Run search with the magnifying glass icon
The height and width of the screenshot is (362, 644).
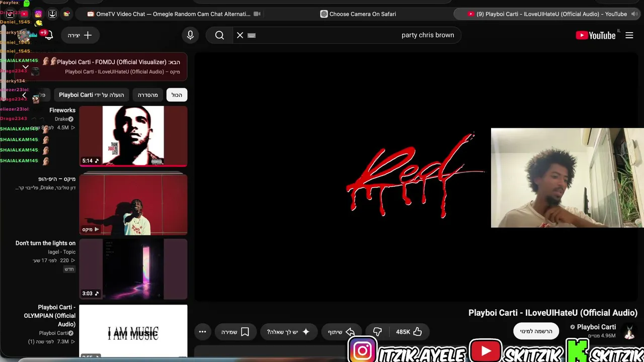coord(219,35)
